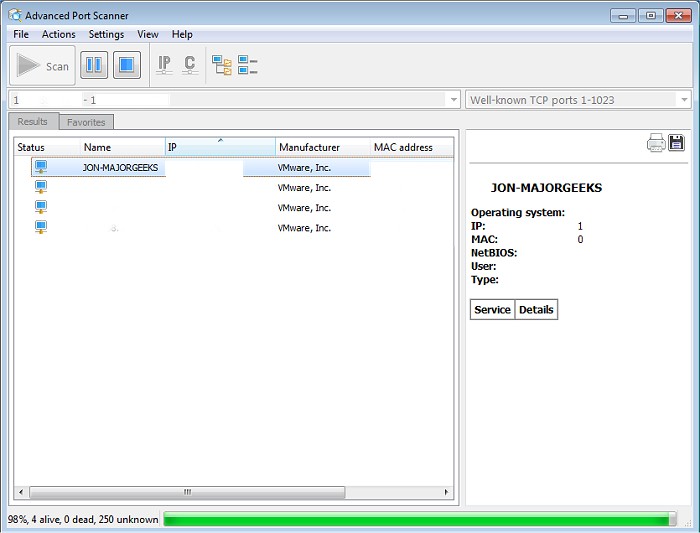The height and width of the screenshot is (533, 700).
Task: Click the Service column header
Action: 492,309
